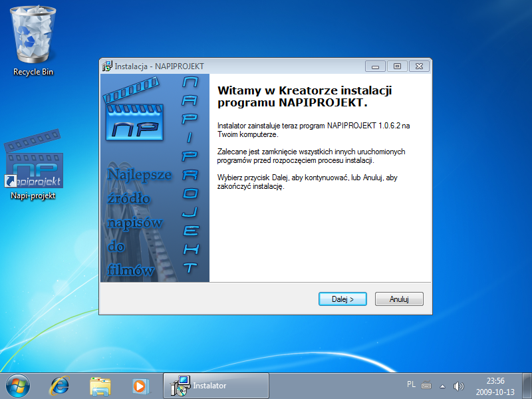Viewport: 532px width, 399px height.
Task: Open the Recycle Bin desktop icon
Action: 33,41
